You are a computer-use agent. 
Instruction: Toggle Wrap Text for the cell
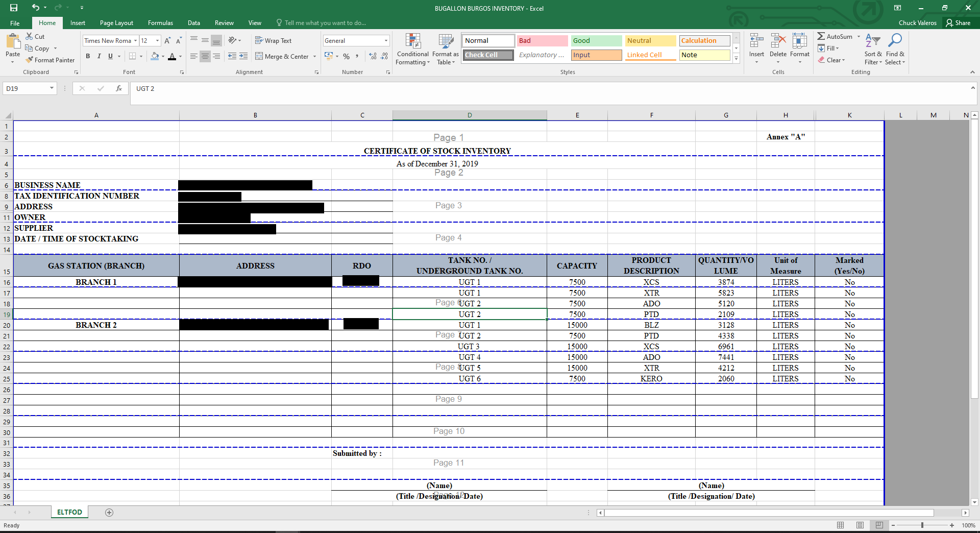click(x=274, y=40)
